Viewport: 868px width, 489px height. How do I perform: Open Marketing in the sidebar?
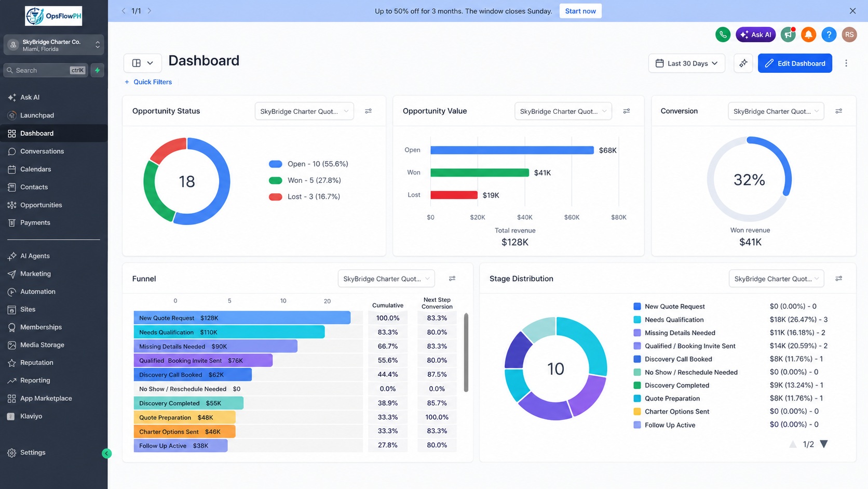54,274
